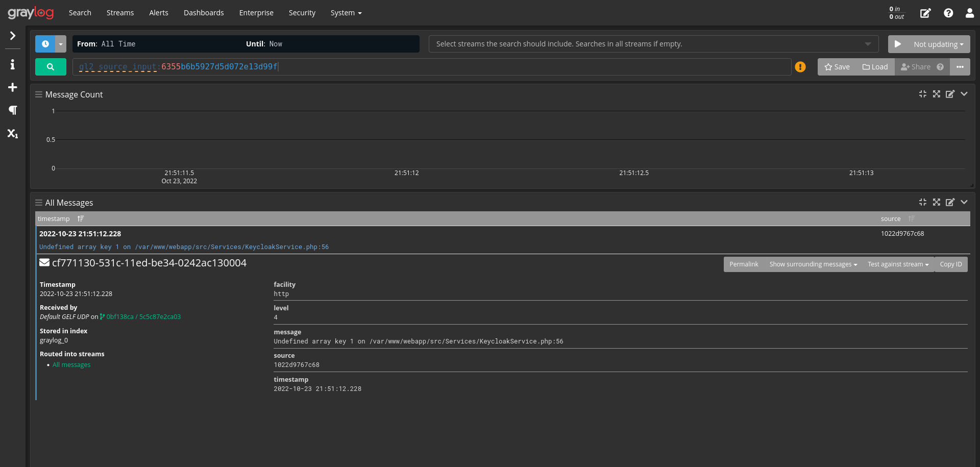The image size is (980, 467).
Task: Open the sidebar highlighting paragraph icon
Action: 13,110
